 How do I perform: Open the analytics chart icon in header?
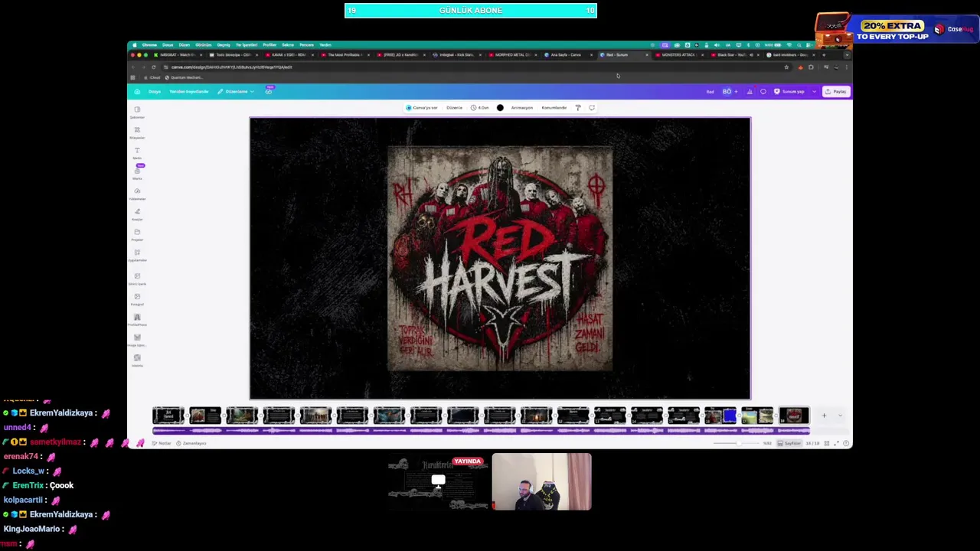[750, 92]
